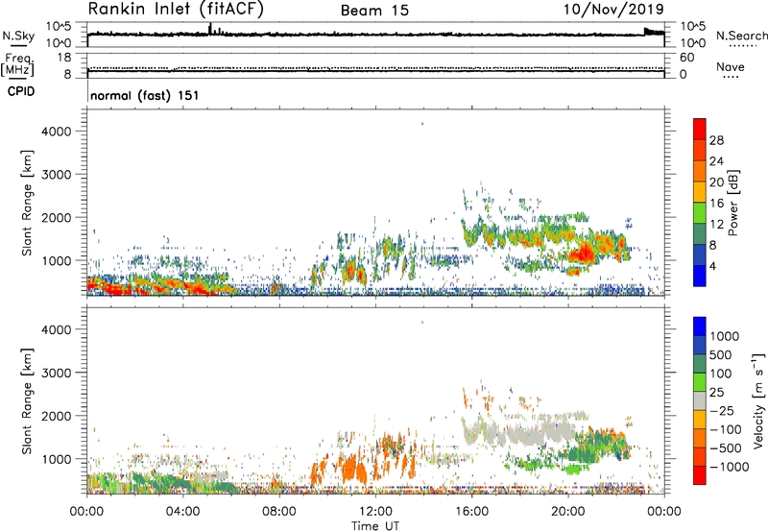Viewport: 768px width, 532px height.
Task: Select the 'Time UT' axis title
Action: (375, 526)
